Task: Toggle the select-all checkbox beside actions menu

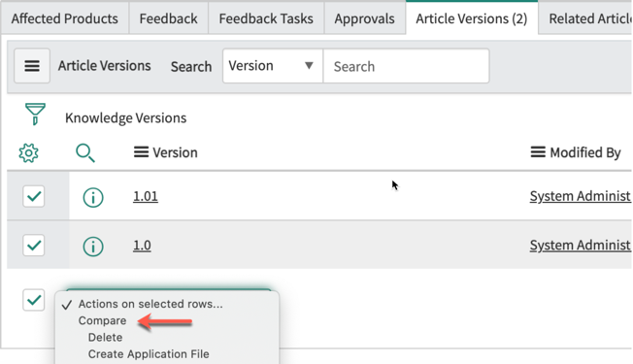Action: 34,300
